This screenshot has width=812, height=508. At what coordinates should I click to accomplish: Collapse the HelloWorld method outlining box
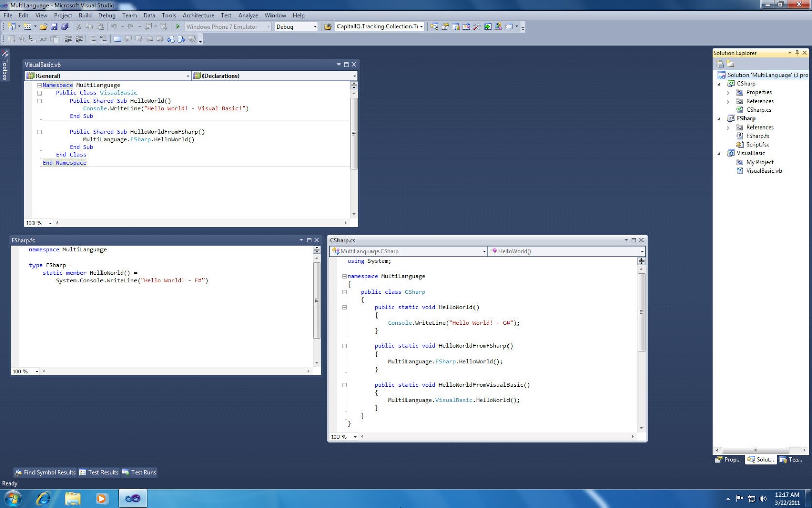pos(344,307)
